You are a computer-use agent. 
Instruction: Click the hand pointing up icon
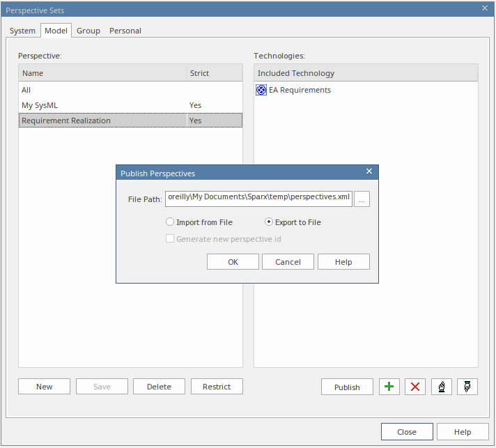pyautogui.click(x=442, y=387)
